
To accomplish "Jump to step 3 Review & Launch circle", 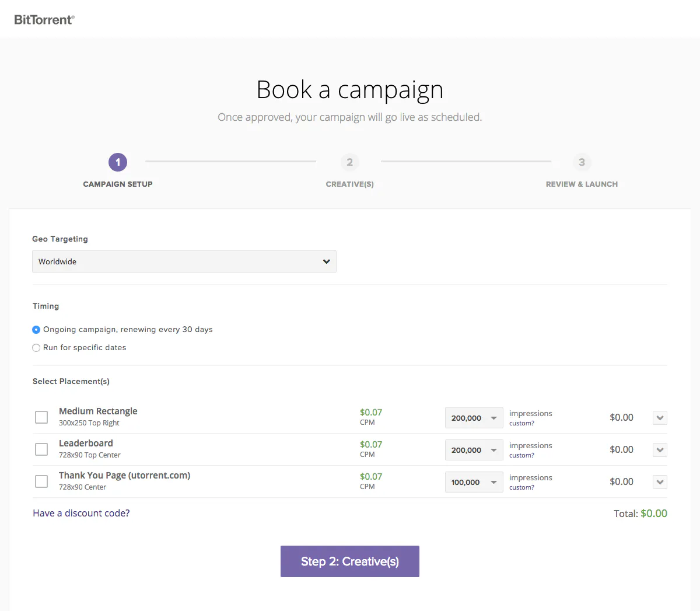I will (x=582, y=162).
